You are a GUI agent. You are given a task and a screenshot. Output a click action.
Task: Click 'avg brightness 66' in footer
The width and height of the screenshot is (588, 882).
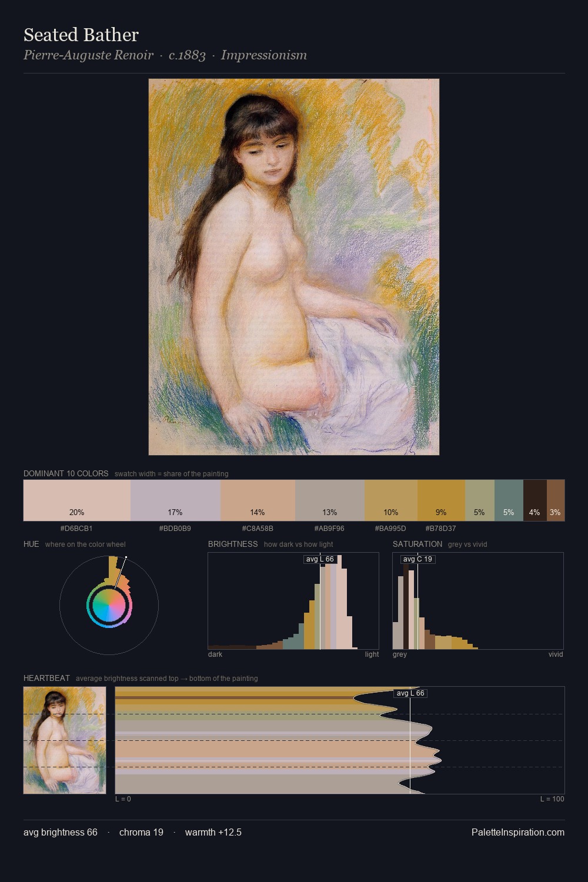(61, 832)
